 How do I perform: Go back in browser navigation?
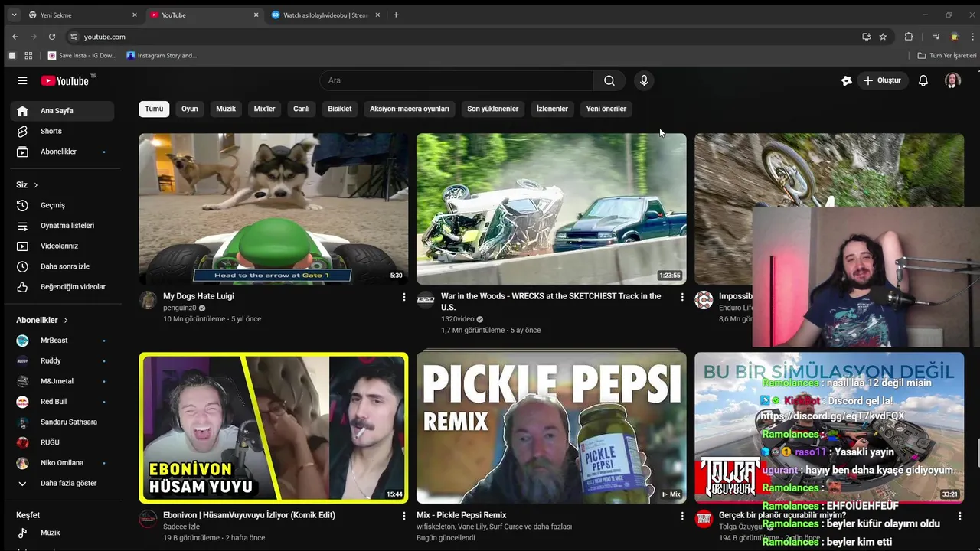pyautogui.click(x=15, y=37)
